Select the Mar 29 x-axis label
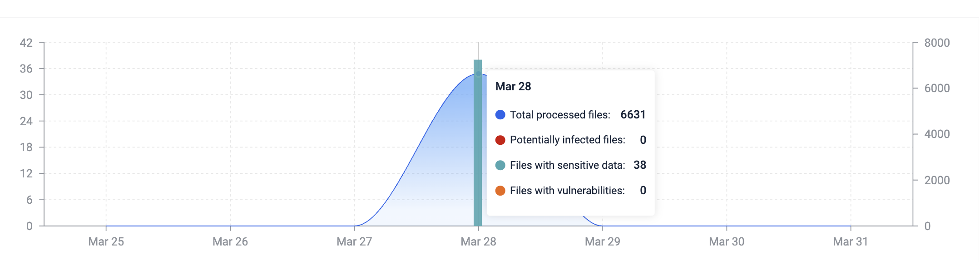 point(603,241)
